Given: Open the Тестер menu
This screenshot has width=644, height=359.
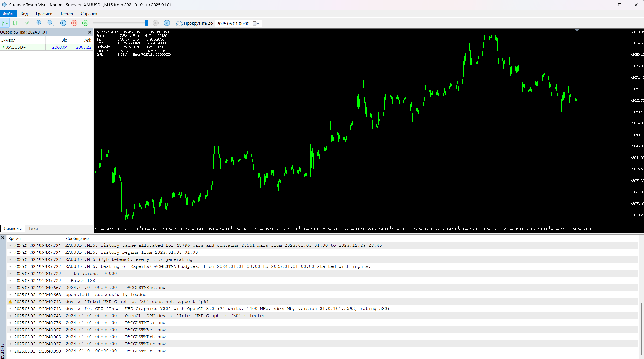Looking at the screenshot, I should point(67,14).
